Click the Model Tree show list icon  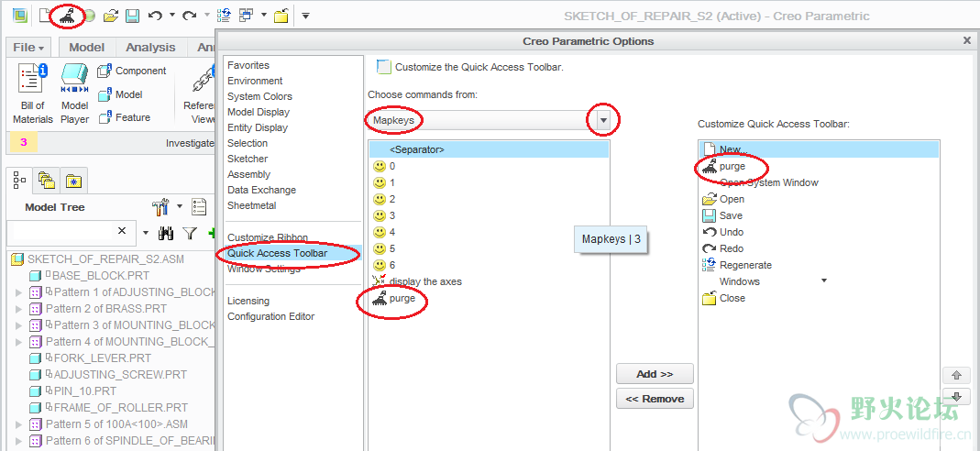pos(199,206)
